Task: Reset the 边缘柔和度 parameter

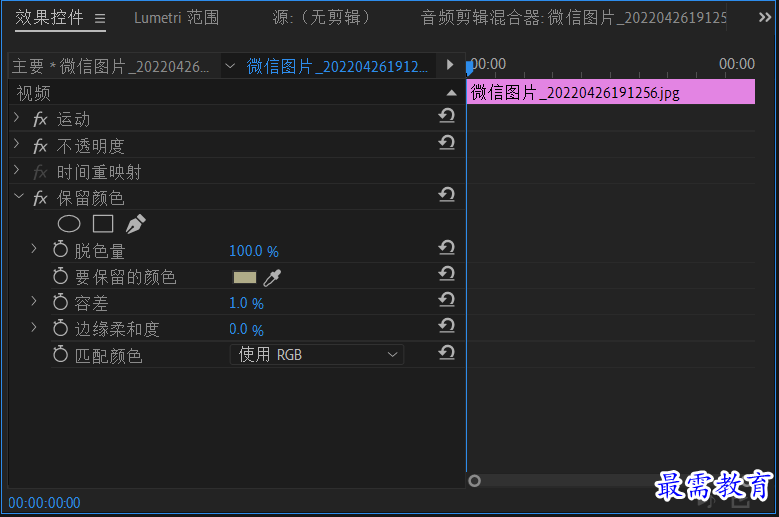Action: click(x=447, y=326)
